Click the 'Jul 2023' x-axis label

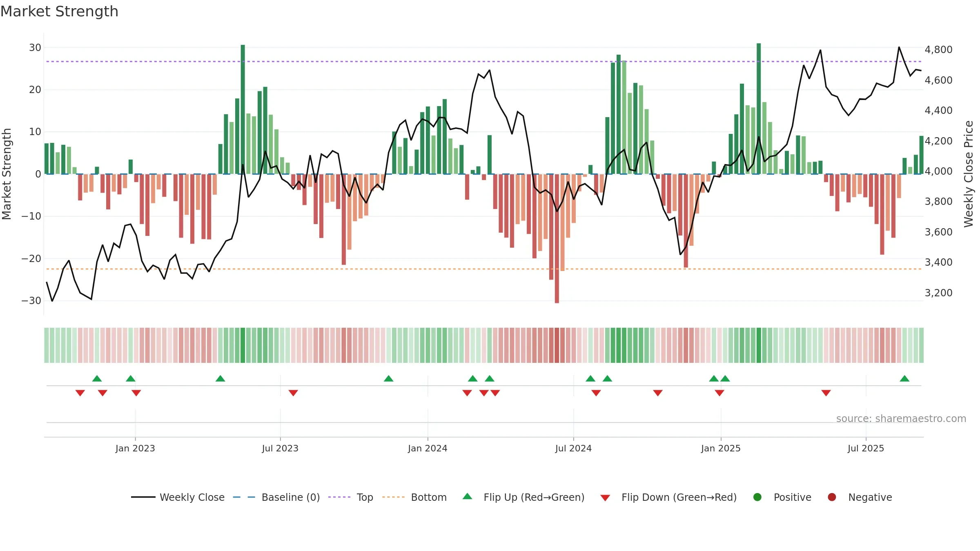tap(280, 448)
